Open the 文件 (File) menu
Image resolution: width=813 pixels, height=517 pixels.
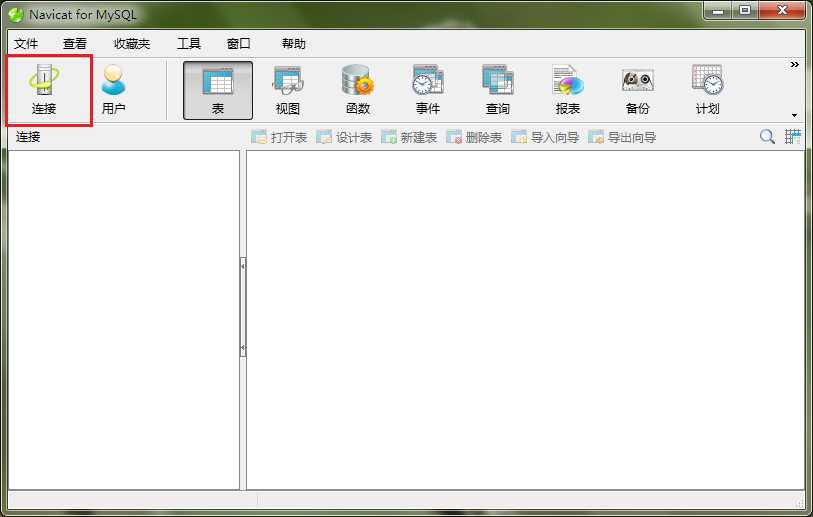26,44
